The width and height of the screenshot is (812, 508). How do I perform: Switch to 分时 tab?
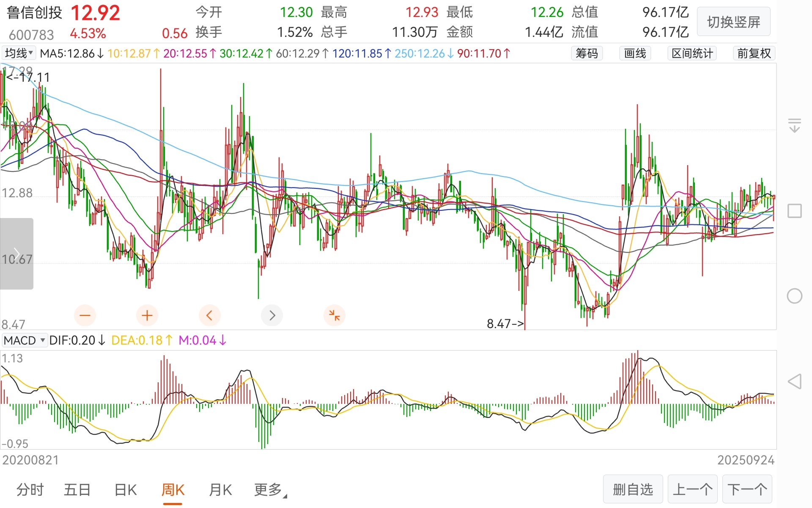(x=30, y=490)
